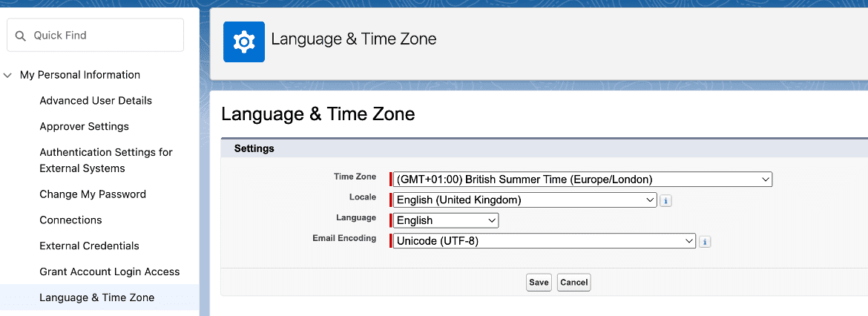Open Advanced User Details in sidebar
The height and width of the screenshot is (316, 868).
coord(96,101)
